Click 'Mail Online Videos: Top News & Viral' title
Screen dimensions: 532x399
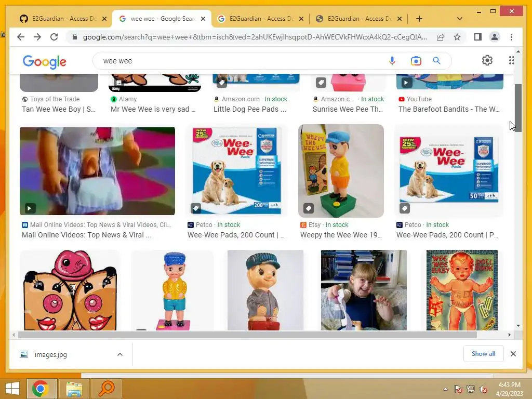pos(87,235)
